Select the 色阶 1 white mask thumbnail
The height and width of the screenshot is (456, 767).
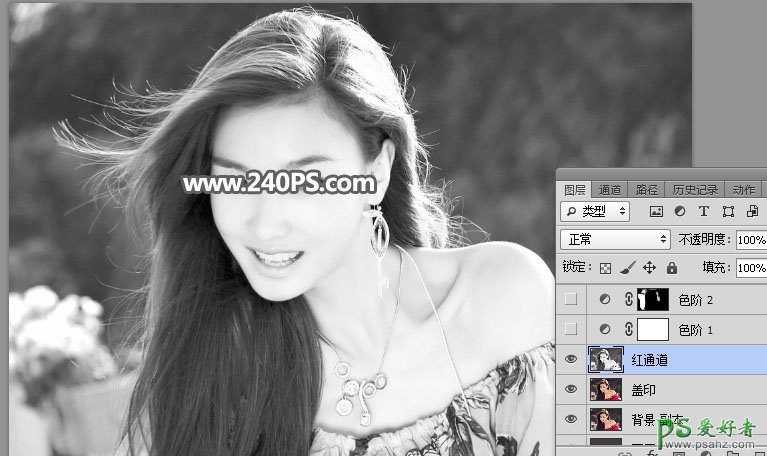pos(653,329)
